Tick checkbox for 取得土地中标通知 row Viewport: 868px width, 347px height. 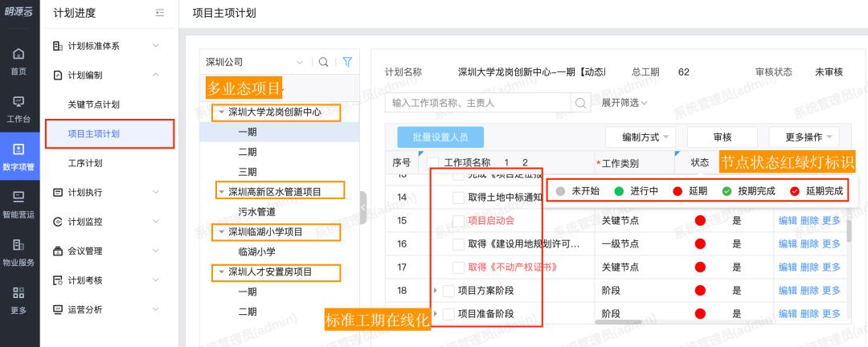tap(458, 197)
